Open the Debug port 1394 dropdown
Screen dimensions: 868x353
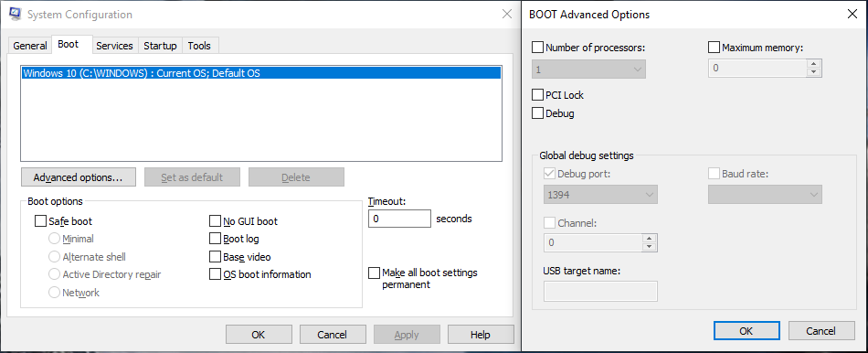[600, 195]
